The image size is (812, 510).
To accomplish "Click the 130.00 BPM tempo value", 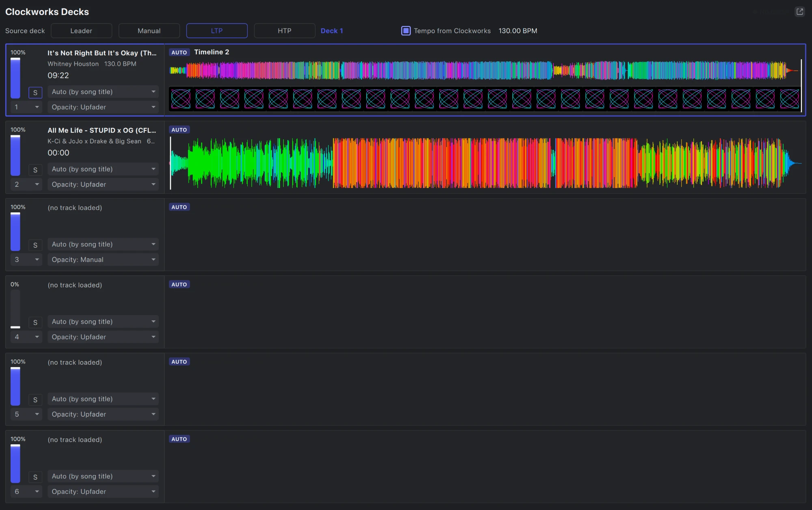I will point(518,31).
